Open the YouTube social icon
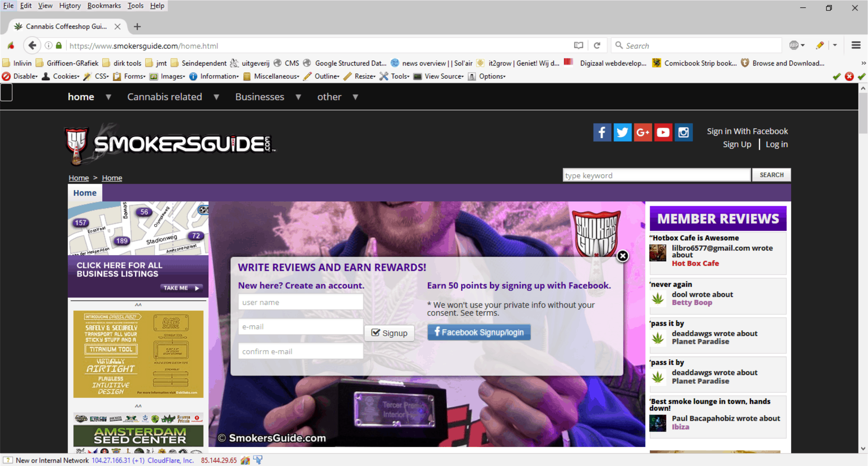Image resolution: width=868 pixels, height=466 pixels. 663,133
